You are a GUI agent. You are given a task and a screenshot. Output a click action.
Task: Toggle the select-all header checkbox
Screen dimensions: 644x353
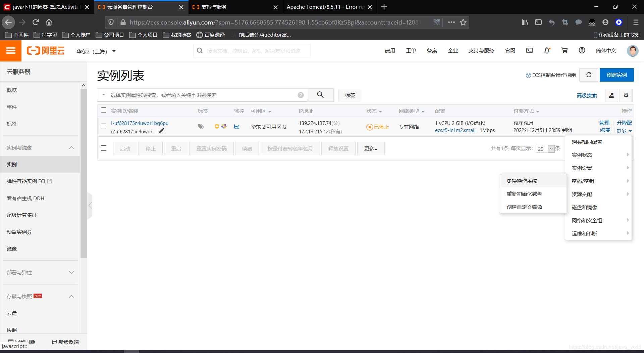104,110
